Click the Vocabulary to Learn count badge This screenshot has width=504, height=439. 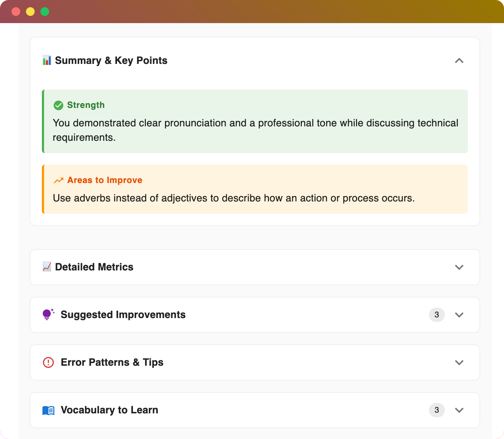click(x=436, y=410)
